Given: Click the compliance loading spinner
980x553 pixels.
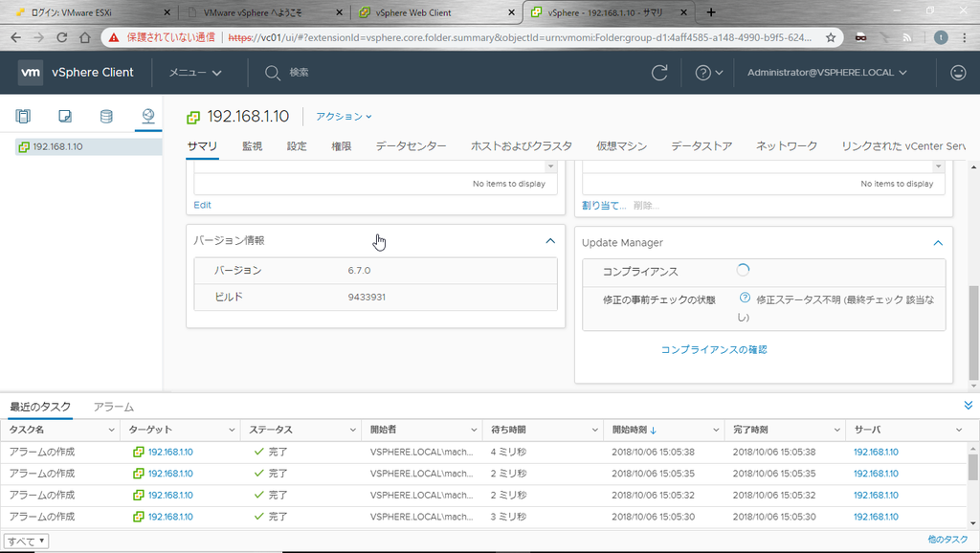Looking at the screenshot, I should click(743, 270).
